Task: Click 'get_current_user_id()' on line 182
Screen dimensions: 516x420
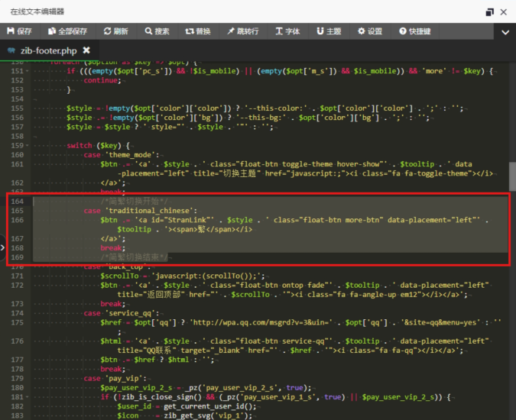Action: [209, 406]
